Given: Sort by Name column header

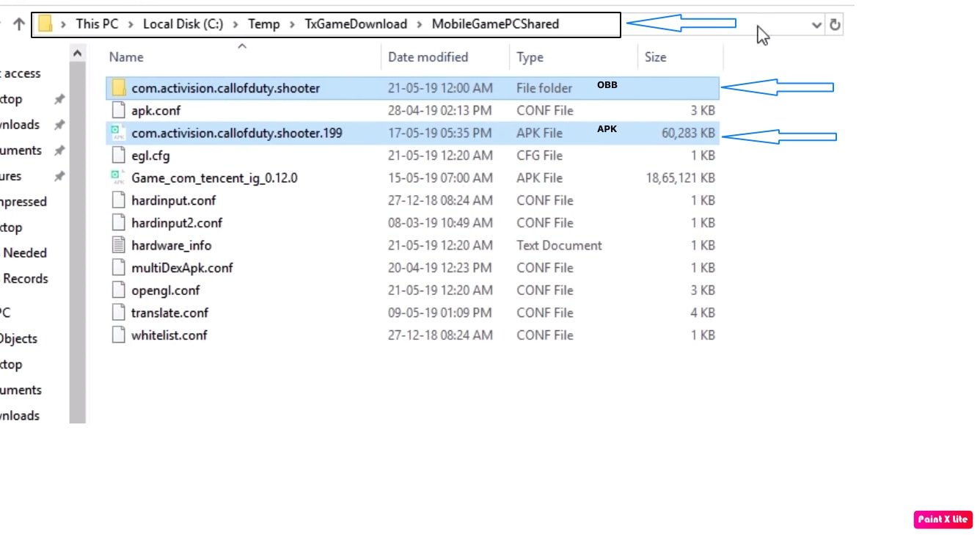Looking at the screenshot, I should (x=126, y=57).
